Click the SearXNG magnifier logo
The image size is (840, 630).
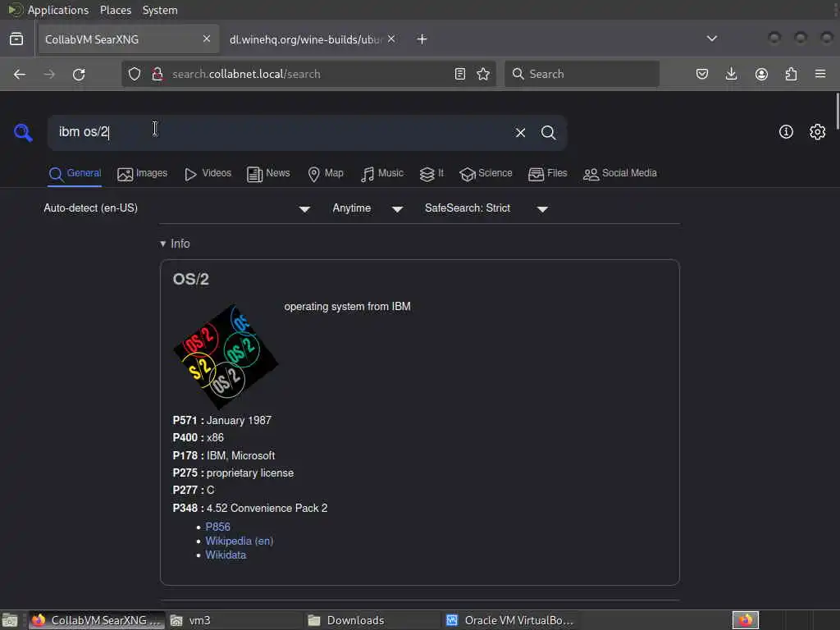[x=23, y=132]
